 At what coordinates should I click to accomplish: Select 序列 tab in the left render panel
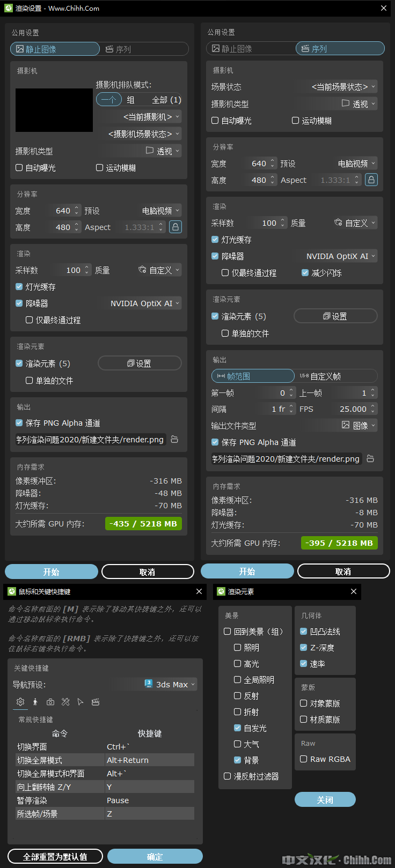point(144,49)
